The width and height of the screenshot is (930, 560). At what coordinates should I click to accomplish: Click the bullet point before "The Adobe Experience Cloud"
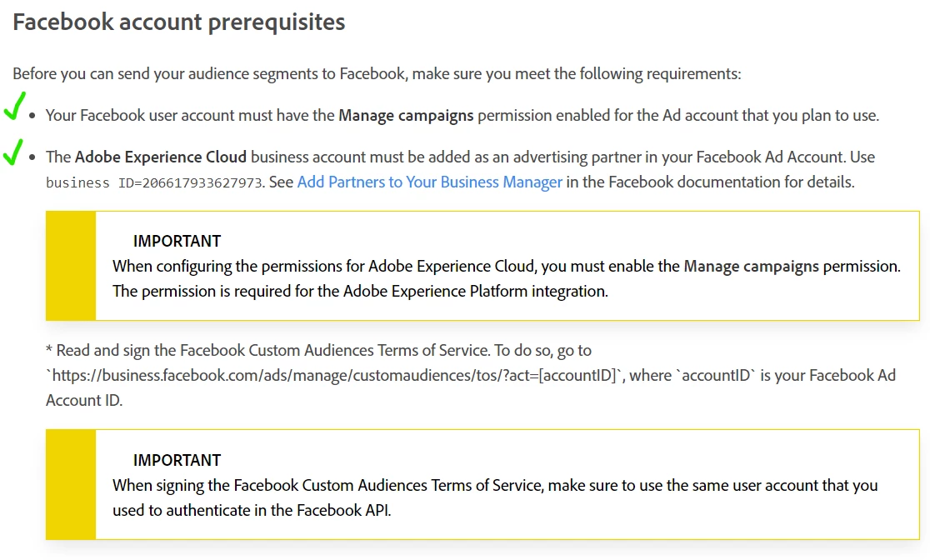32,157
